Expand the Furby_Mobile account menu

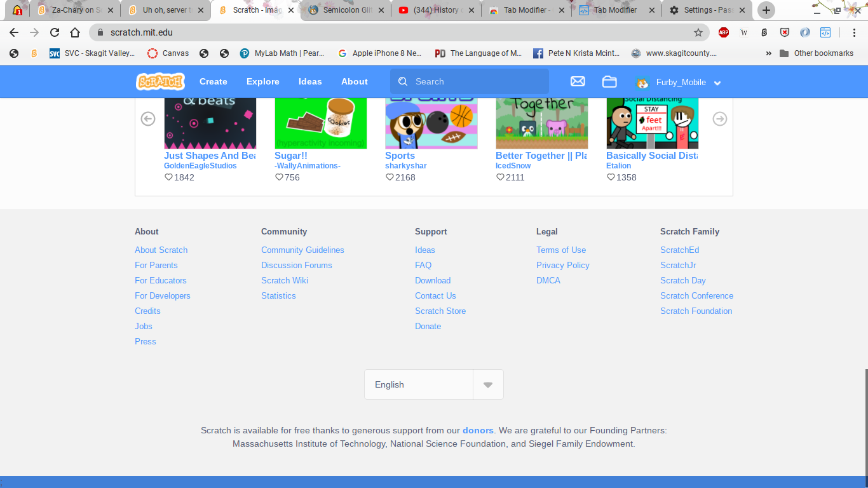679,82
